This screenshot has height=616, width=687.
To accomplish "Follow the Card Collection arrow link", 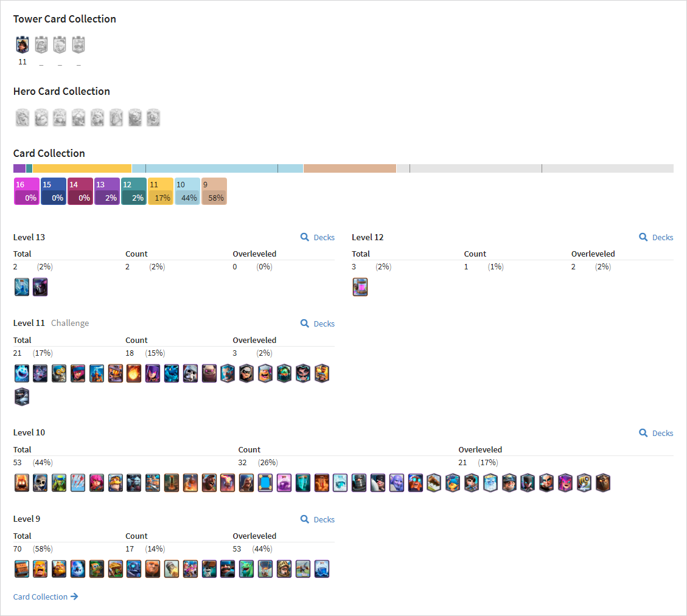I will pyautogui.click(x=46, y=597).
